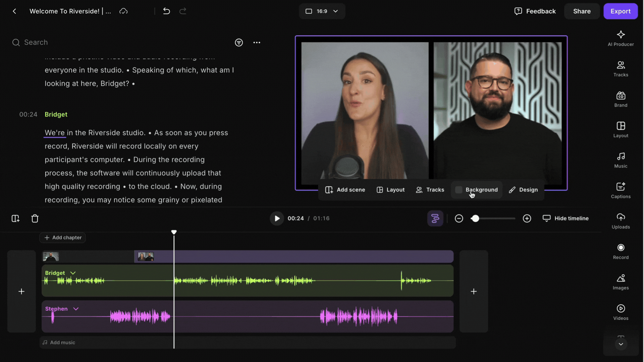Toggle the purple timeline view button
Viewport: 644px width, 362px height.
[435, 219]
